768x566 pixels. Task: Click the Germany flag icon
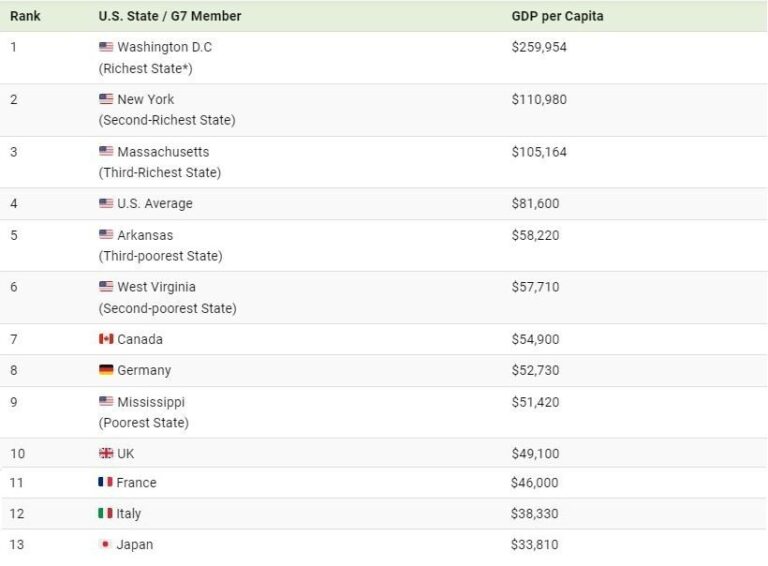106,370
